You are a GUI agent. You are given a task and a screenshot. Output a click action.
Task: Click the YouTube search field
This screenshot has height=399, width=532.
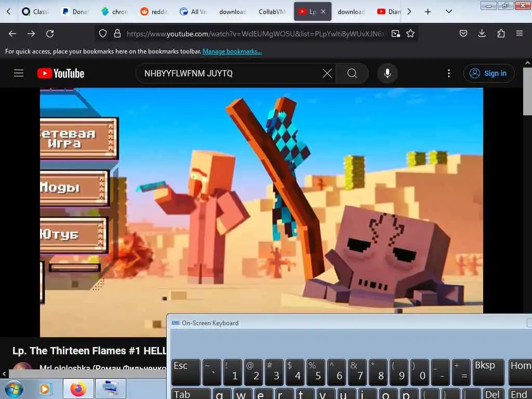click(x=231, y=73)
